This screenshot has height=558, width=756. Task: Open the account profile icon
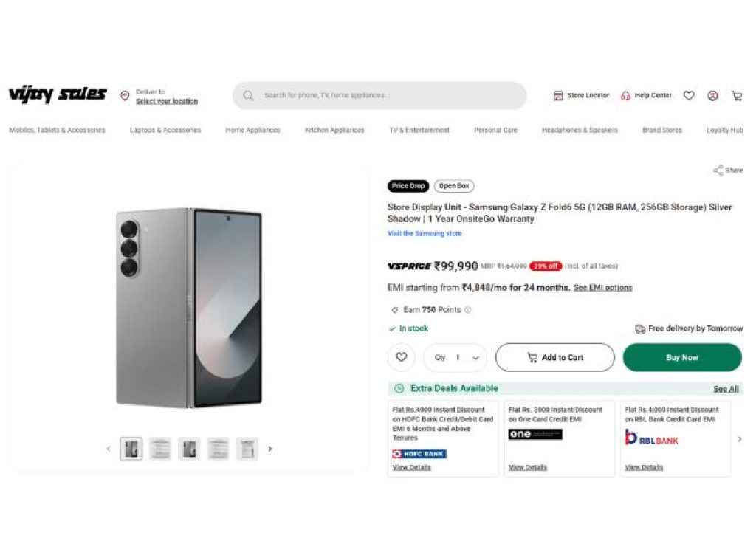[712, 95]
